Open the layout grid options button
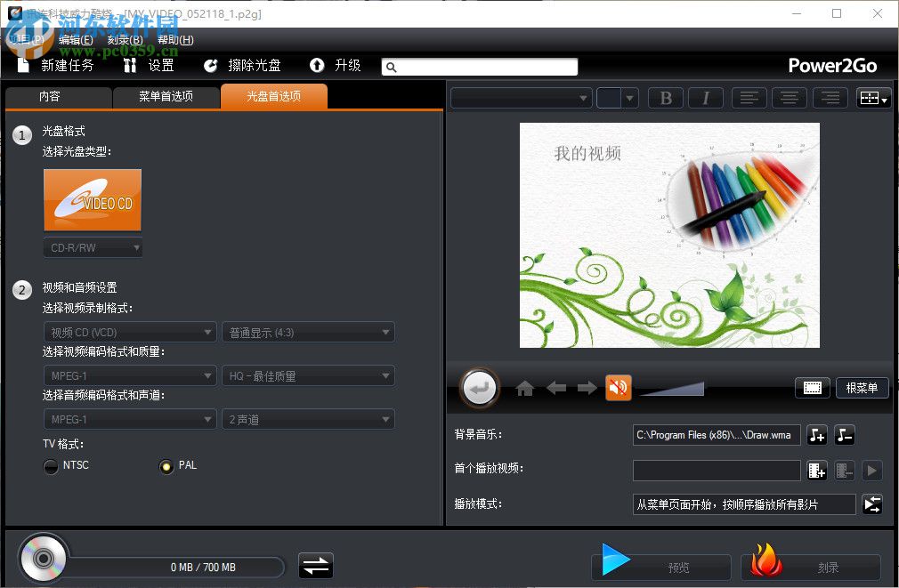Image resolution: width=899 pixels, height=588 pixels. click(x=873, y=98)
